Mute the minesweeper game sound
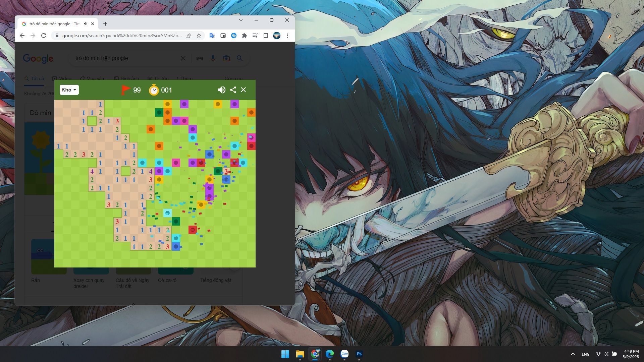644x362 pixels. [x=221, y=90]
